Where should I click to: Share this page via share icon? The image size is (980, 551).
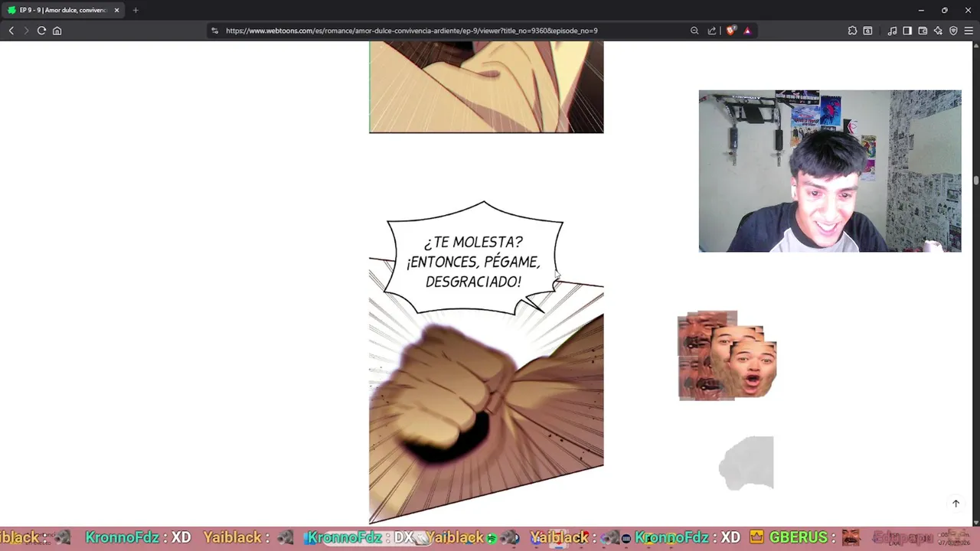pos(712,31)
